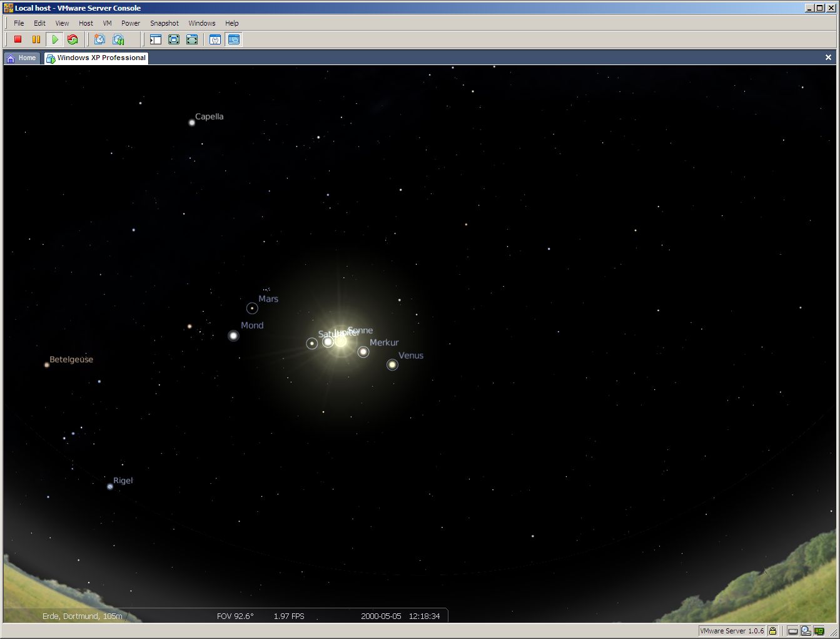Click the 'VMware Server 1.0.6' status text
The width and height of the screenshot is (840, 639).
(x=732, y=631)
